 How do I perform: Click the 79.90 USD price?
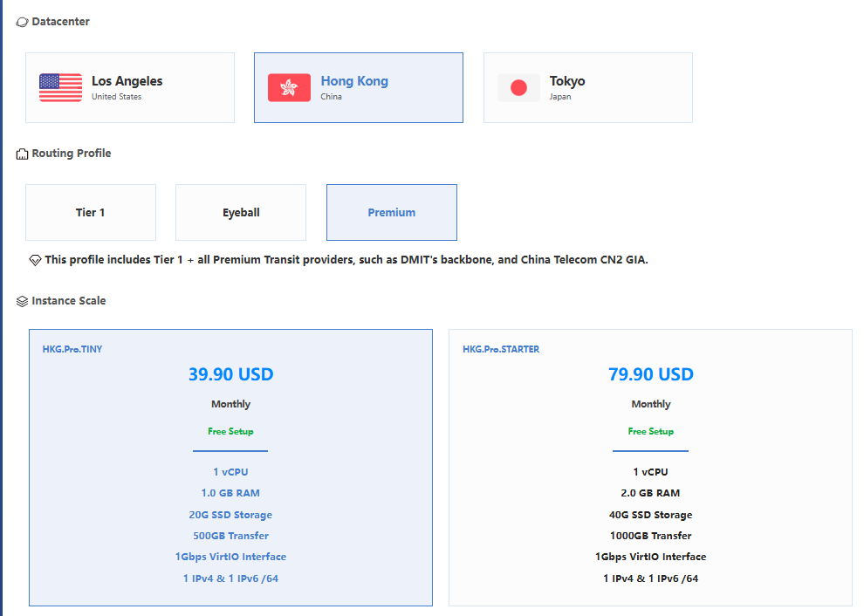[x=650, y=374]
